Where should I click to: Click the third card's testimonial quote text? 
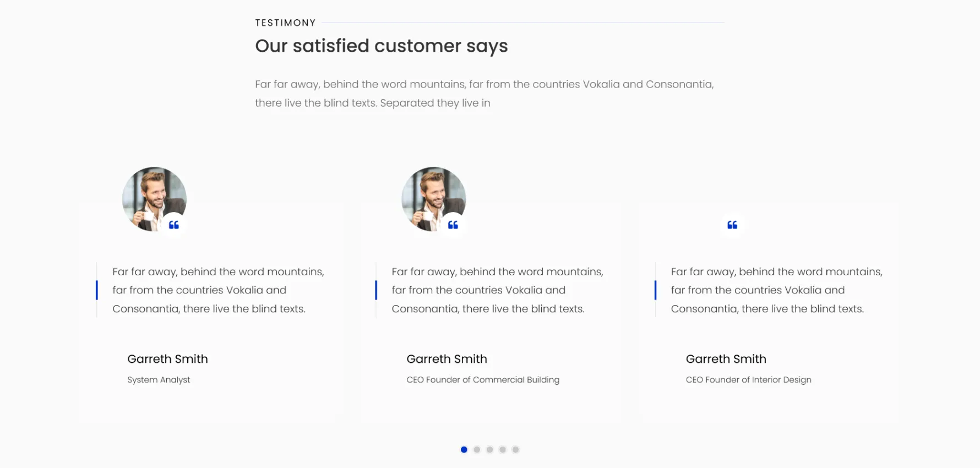click(x=777, y=290)
